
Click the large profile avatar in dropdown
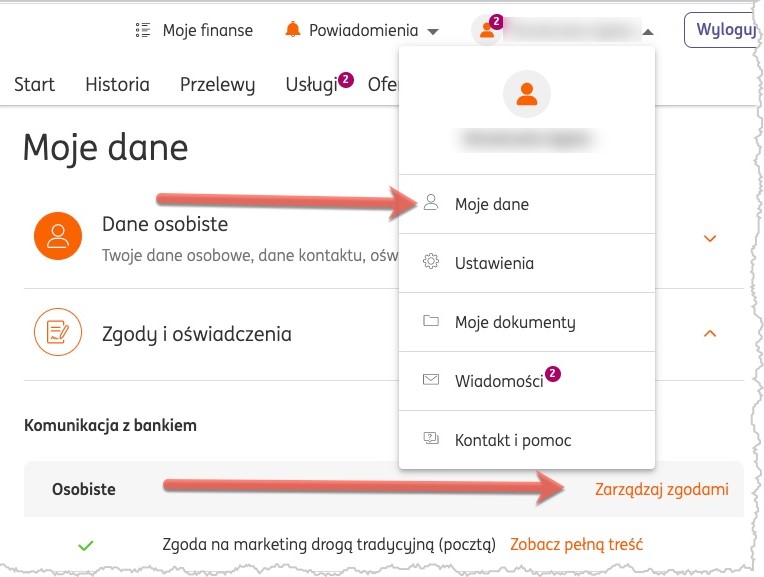pos(527,94)
